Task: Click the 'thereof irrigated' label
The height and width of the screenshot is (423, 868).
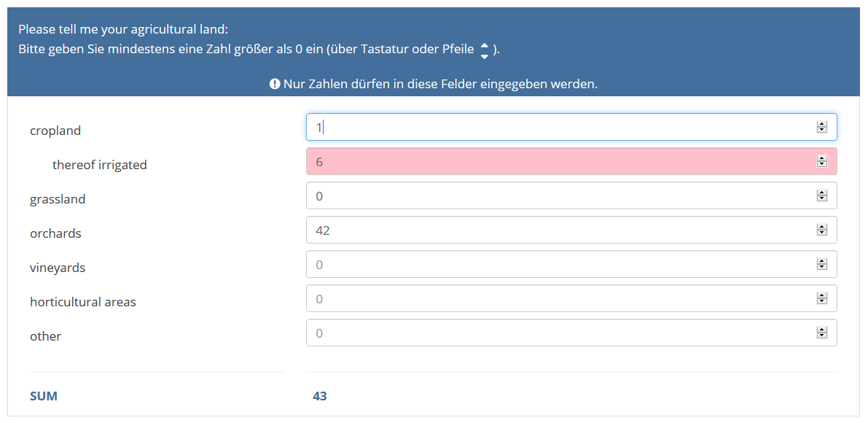Action: (x=100, y=165)
